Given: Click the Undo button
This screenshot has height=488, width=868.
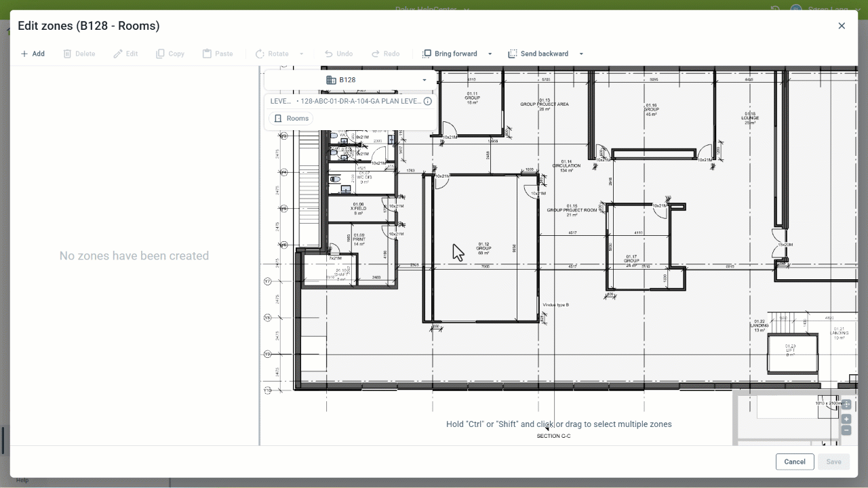Looking at the screenshot, I should pos(338,54).
